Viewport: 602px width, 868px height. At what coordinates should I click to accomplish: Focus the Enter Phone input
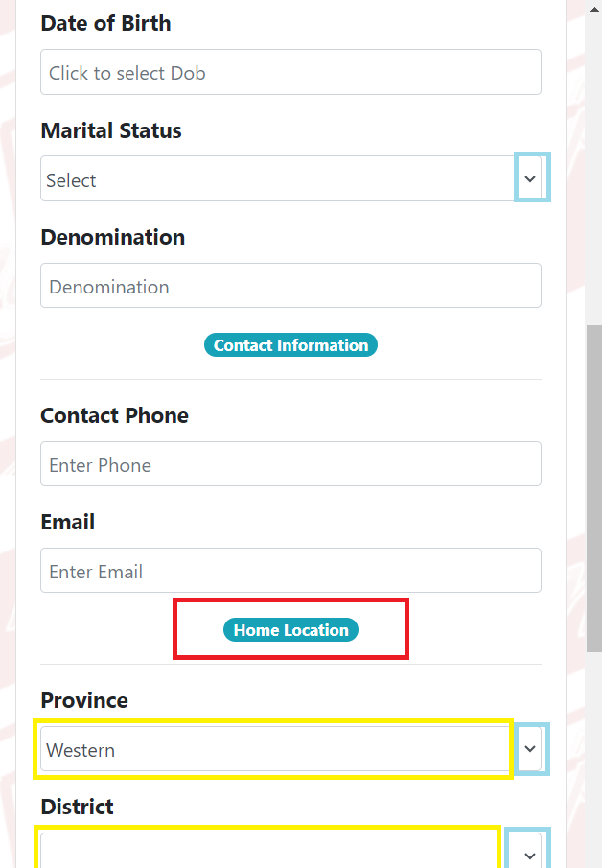pos(290,463)
